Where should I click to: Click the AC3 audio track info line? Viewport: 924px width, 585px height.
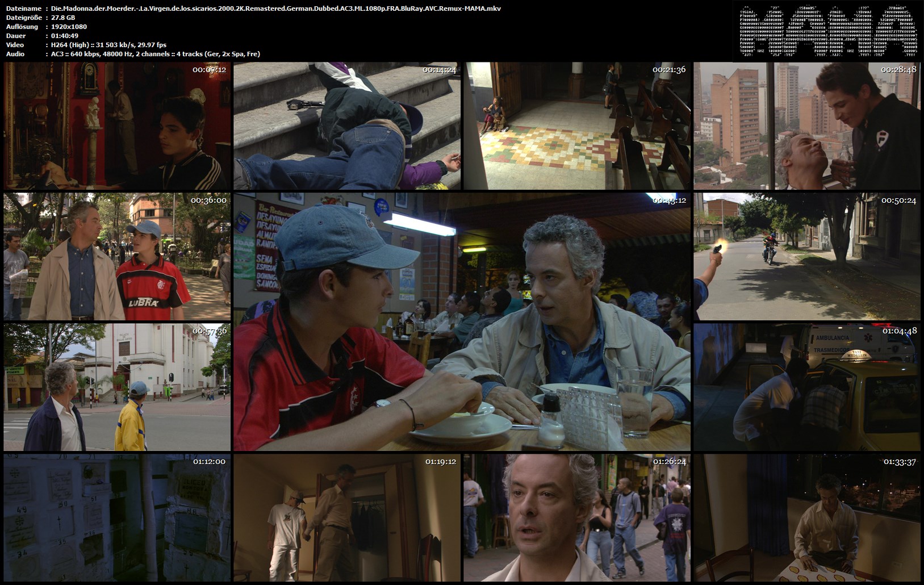tap(155, 54)
